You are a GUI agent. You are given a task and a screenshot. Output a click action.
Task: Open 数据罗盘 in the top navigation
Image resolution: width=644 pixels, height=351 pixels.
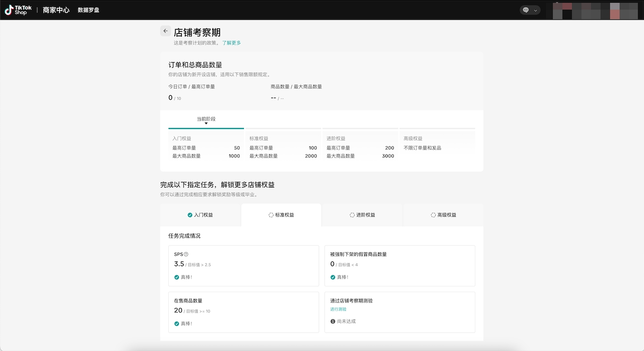[x=89, y=10]
